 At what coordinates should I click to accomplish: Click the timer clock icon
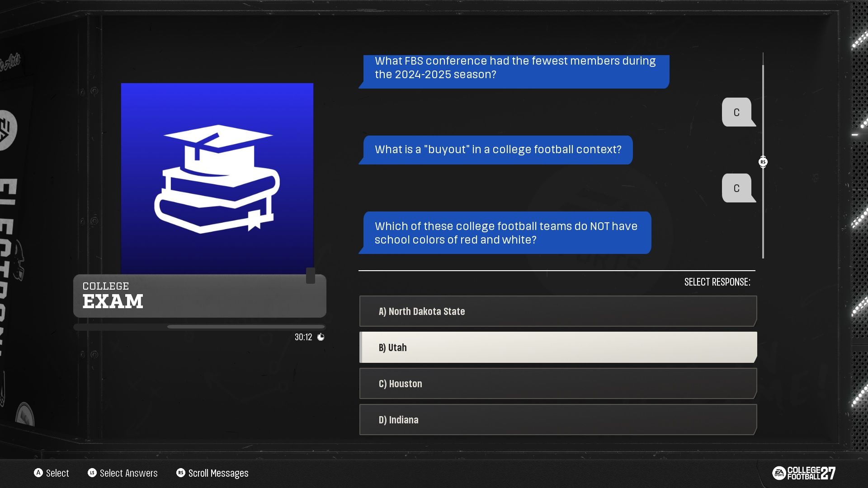[321, 337]
